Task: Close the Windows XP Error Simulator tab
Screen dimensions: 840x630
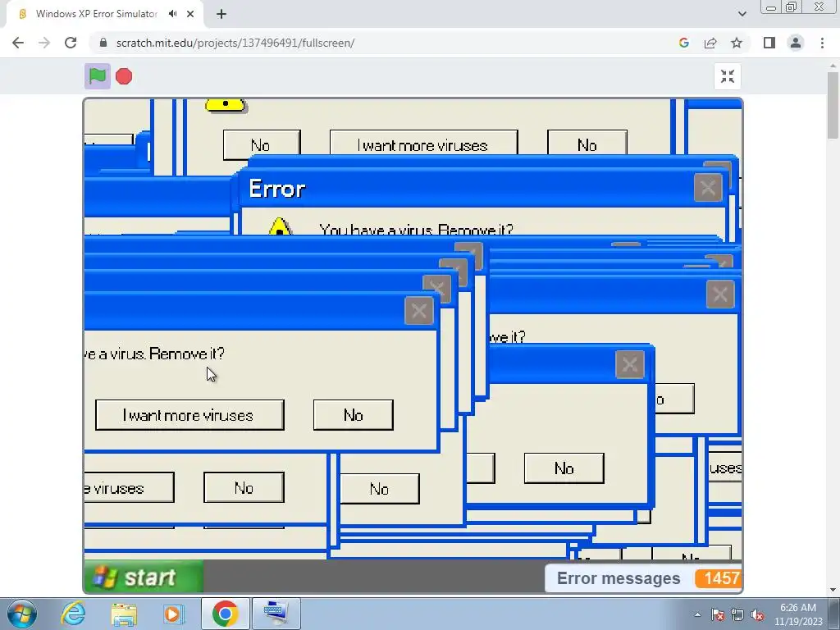Action: (190, 14)
